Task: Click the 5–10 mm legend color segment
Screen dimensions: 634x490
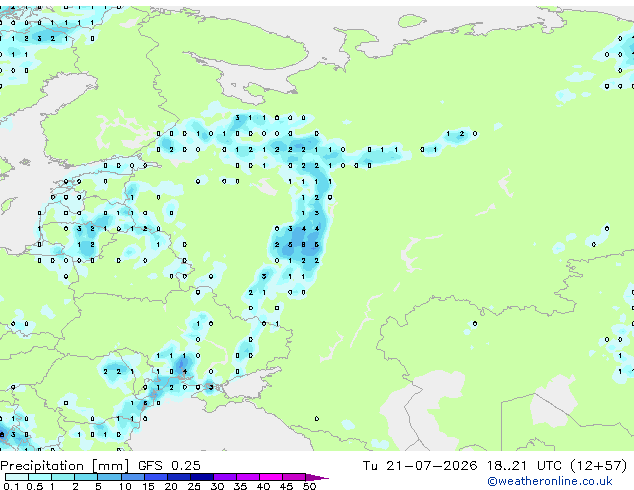Action: click(x=110, y=477)
